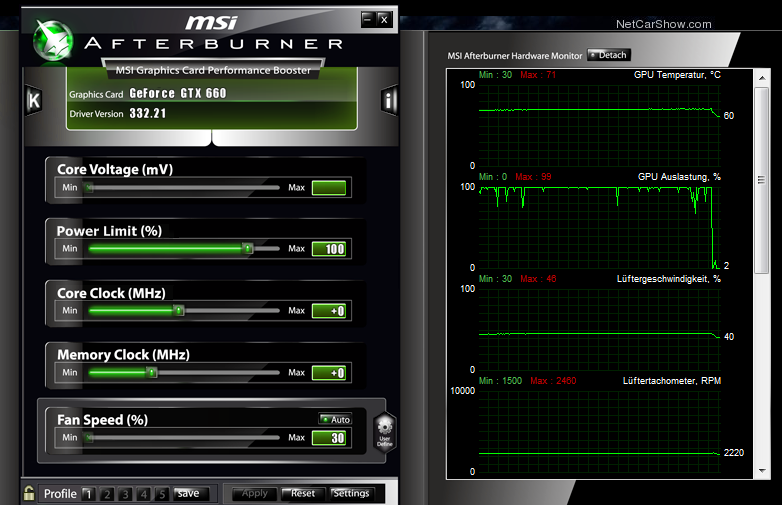Image resolution: width=782 pixels, height=505 pixels.
Task: Click the Core Voltage slider handle
Action: click(x=89, y=187)
